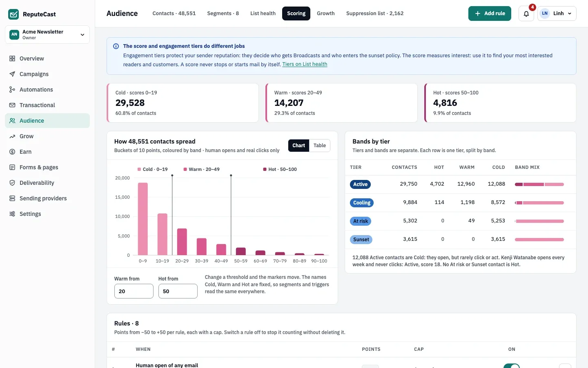This screenshot has width=588, height=368.
Task: Click the ReputeCast logo icon
Action: (x=13, y=14)
